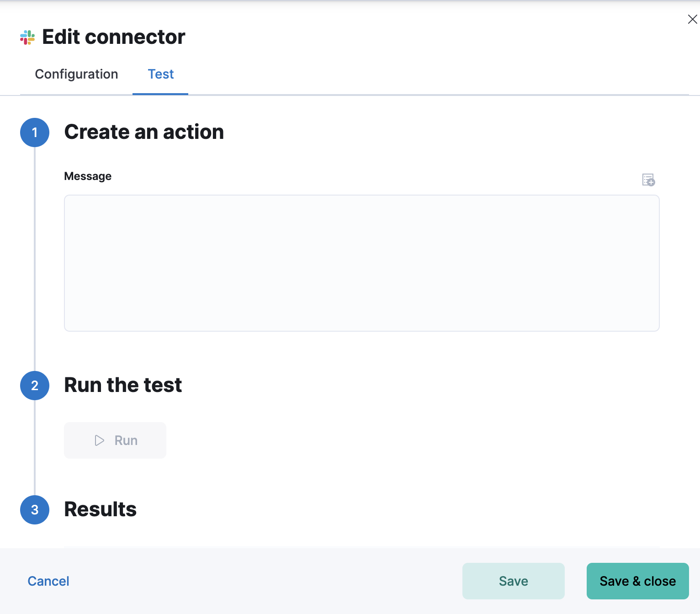700x614 pixels.
Task: Open the insert variable icon above Message field
Action: point(648,180)
